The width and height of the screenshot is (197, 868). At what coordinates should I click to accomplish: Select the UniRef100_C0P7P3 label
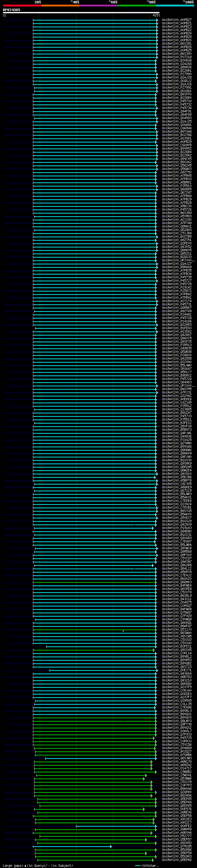point(177,785)
